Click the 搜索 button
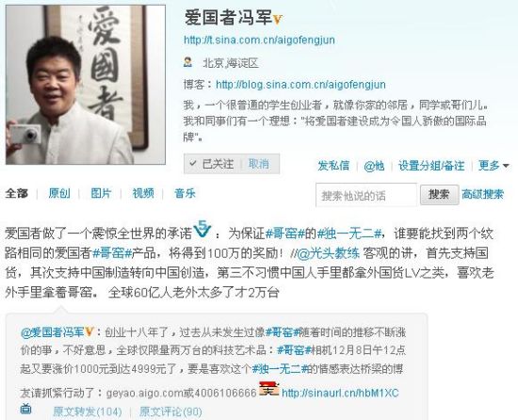The image size is (518, 420). pos(439,195)
